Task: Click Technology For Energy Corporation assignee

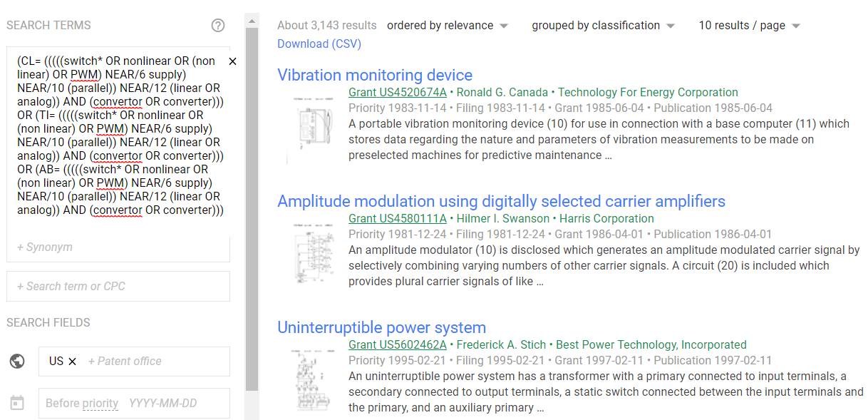Action: click(x=645, y=92)
